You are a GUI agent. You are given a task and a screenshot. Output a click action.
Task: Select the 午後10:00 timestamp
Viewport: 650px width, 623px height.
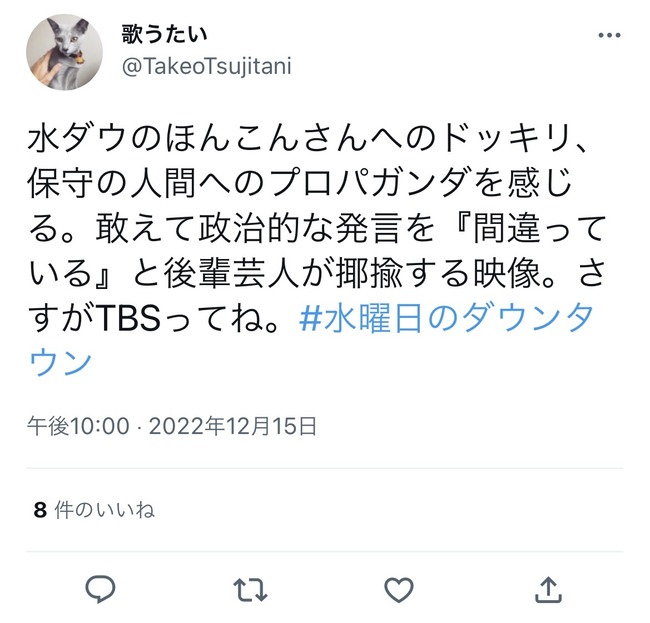coord(78,426)
